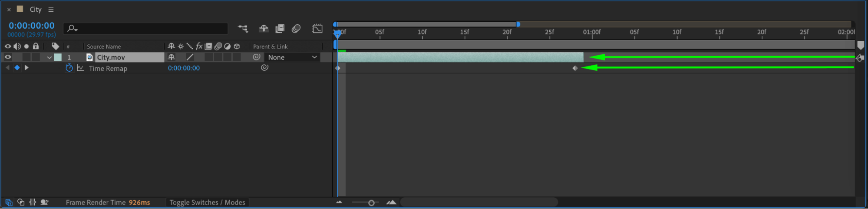Click the Time Remap graph icon
Image resolution: width=868 pixels, height=209 pixels.
(x=80, y=68)
